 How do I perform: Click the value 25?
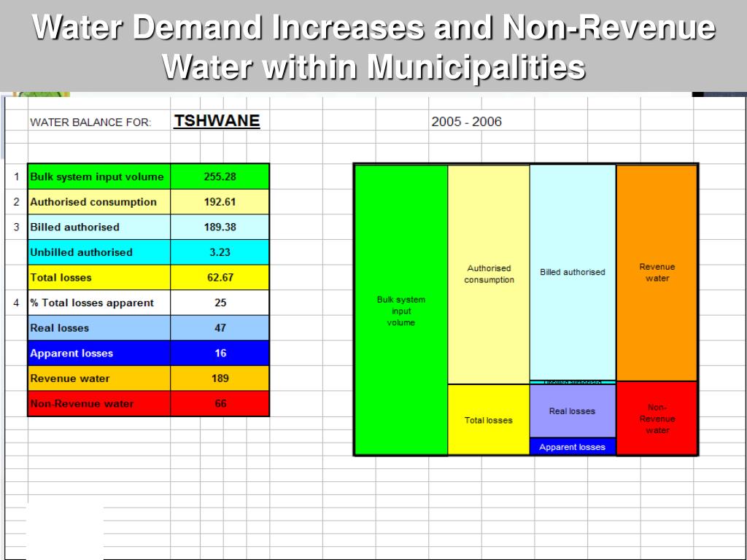[x=220, y=303]
